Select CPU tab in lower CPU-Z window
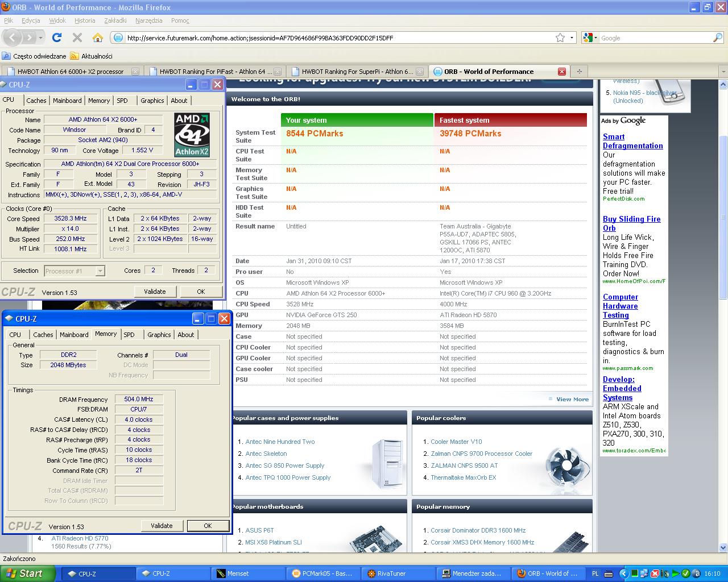Viewport: 728px width, 582px height. [15, 335]
